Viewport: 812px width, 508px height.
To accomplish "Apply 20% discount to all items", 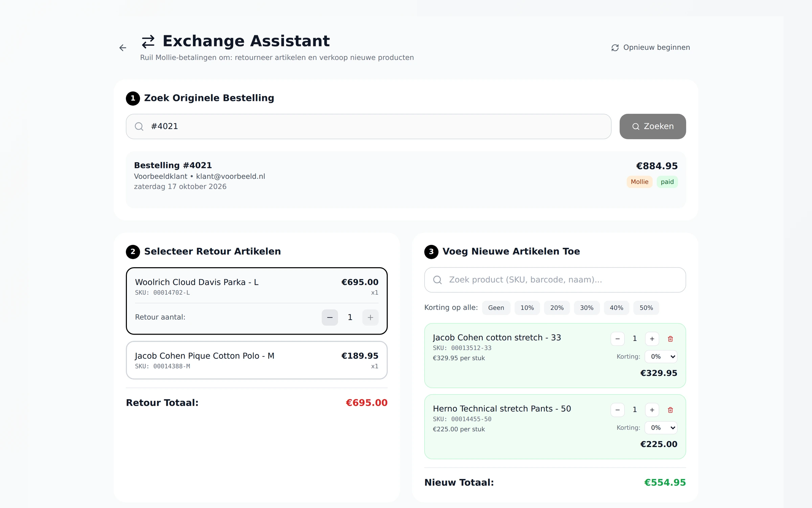I will click(x=557, y=308).
